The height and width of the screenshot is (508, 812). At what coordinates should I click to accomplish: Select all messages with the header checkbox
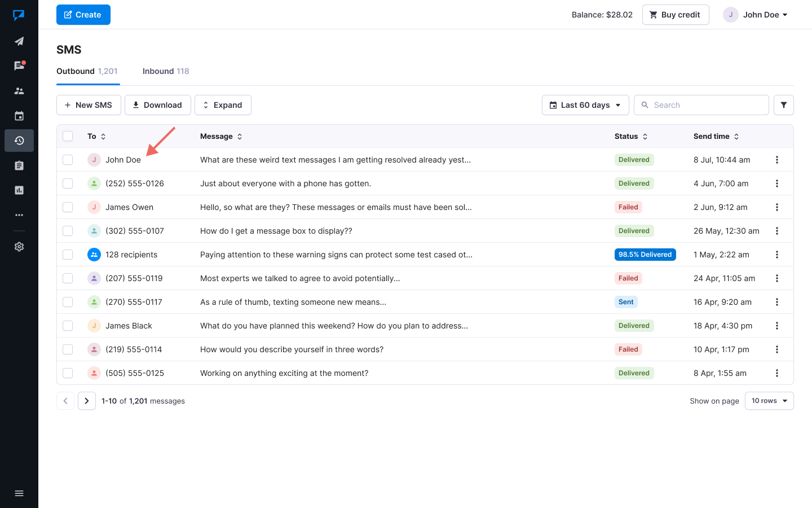click(x=68, y=136)
